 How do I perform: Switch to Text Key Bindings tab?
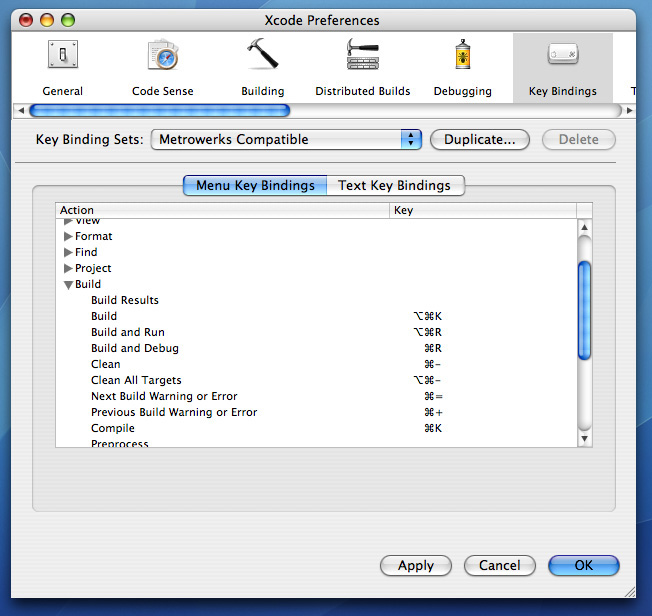tap(394, 185)
